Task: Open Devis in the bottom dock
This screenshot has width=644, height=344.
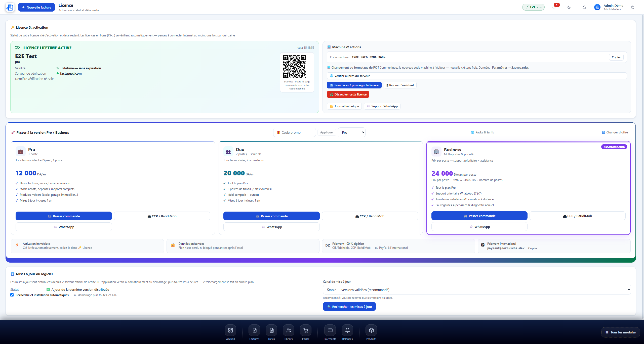Action: [271, 333]
